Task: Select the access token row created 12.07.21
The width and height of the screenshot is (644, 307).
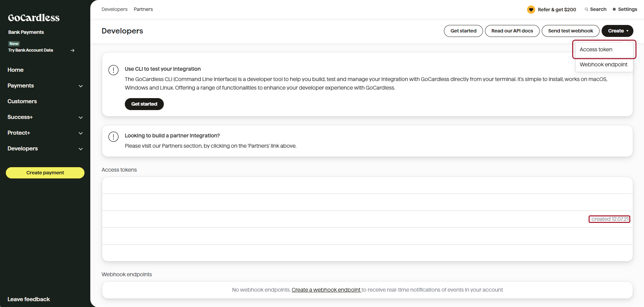Action: (367, 219)
